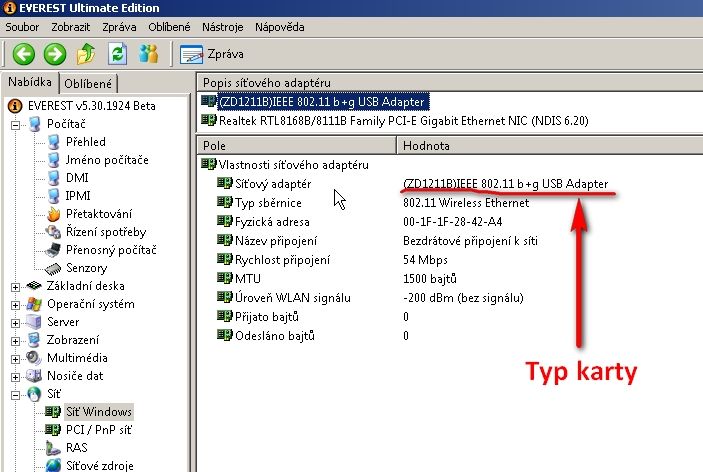Click the Hodnota column header

[550, 146]
